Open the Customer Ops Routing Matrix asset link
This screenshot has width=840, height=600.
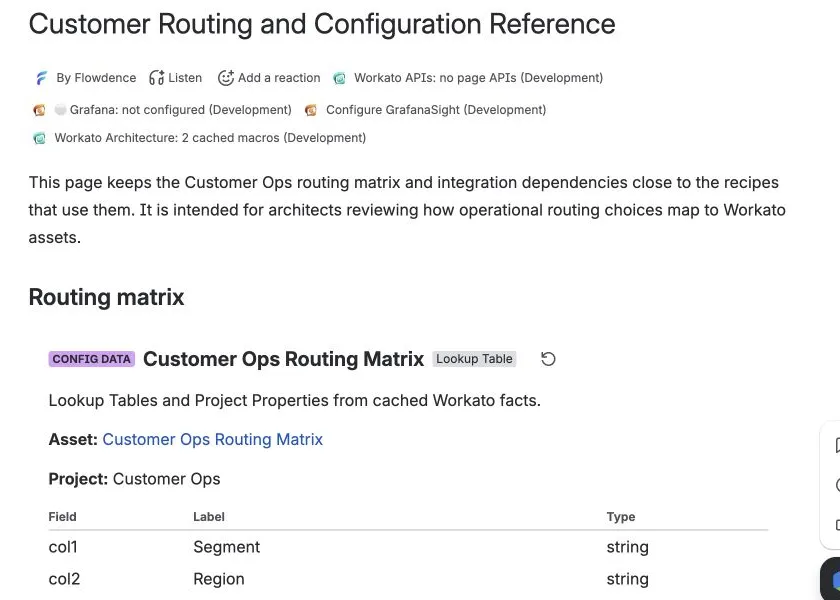pyautogui.click(x=213, y=439)
